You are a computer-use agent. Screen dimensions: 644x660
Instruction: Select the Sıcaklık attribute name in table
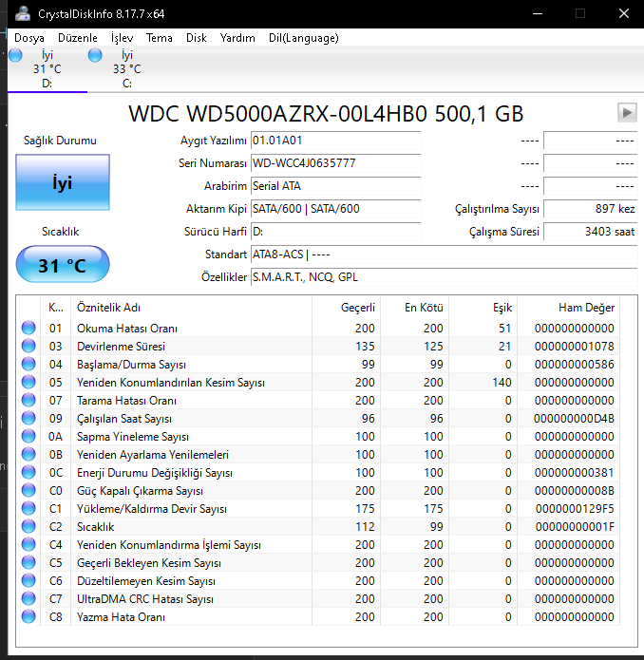pos(96,527)
